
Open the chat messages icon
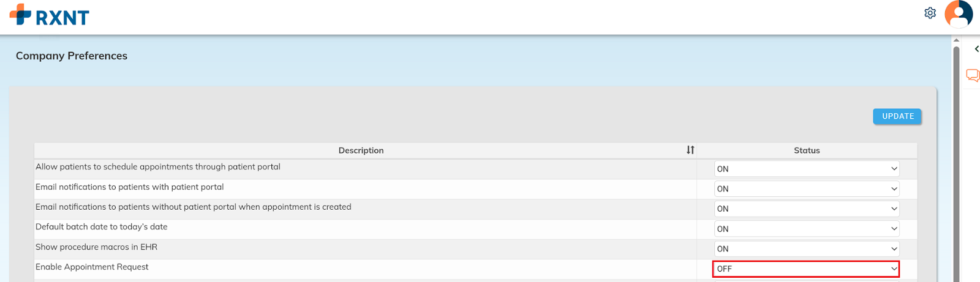pos(972,75)
